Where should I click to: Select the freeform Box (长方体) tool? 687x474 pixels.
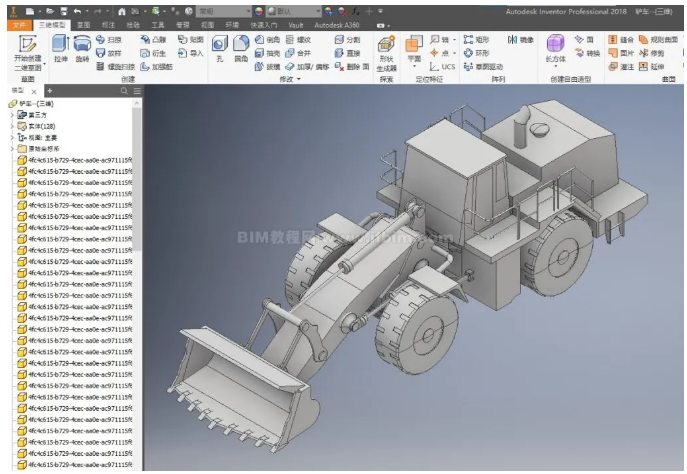coord(556,49)
